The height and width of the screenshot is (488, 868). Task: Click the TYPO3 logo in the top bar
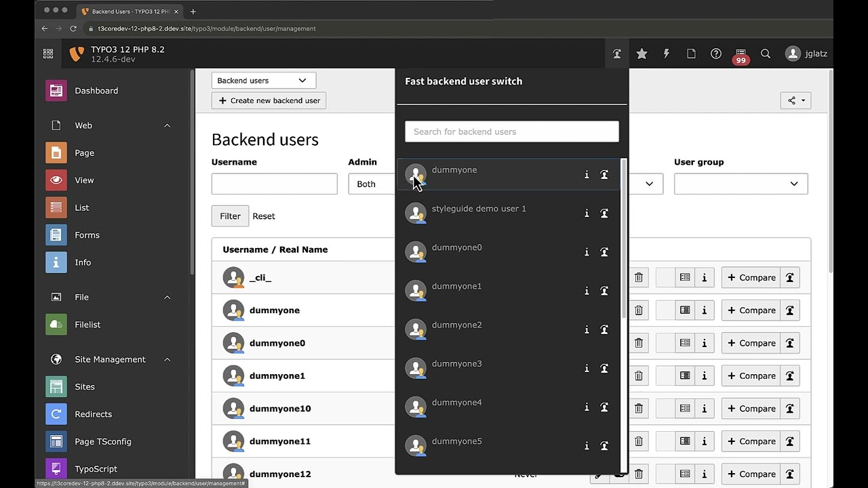coord(77,54)
